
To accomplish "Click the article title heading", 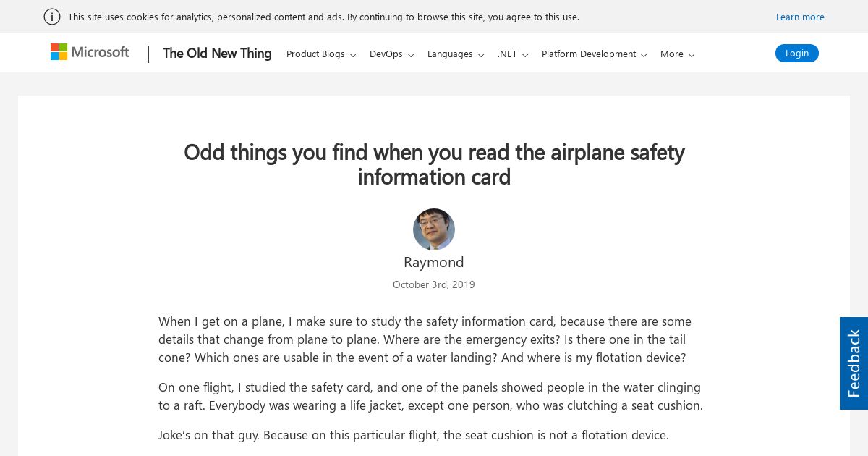I will pos(434,164).
